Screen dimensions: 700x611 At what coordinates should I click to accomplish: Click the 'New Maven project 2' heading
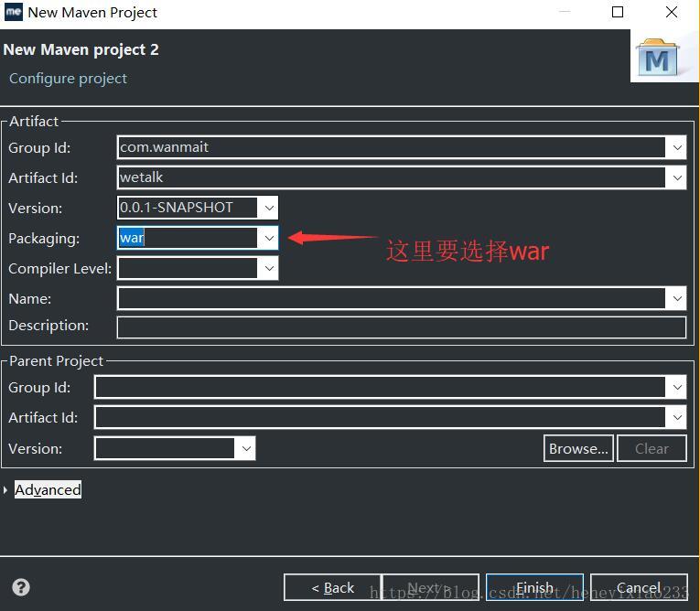click(81, 49)
